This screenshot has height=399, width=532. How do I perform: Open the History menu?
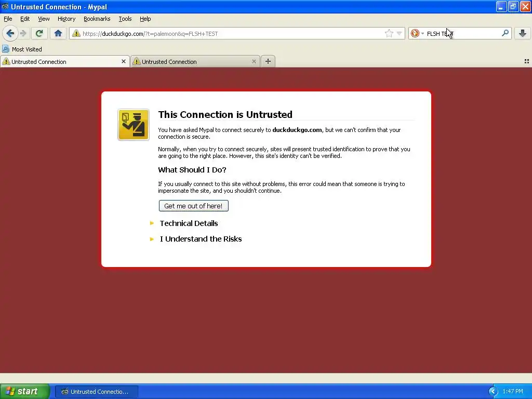coord(66,19)
